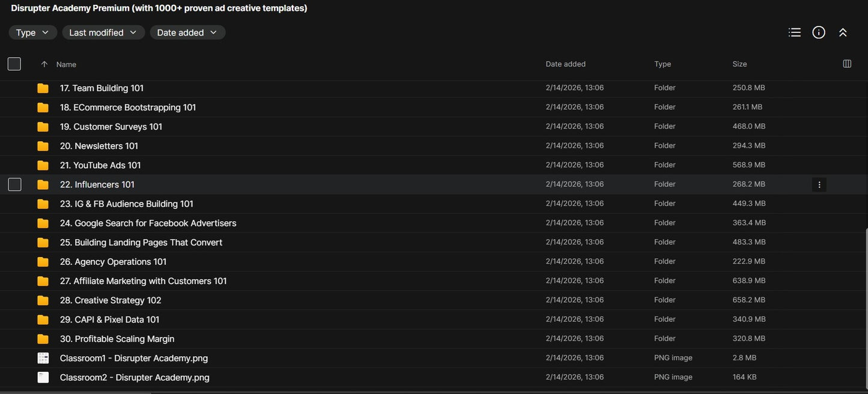Open the info details panel icon
This screenshot has width=868, height=394.
point(819,32)
